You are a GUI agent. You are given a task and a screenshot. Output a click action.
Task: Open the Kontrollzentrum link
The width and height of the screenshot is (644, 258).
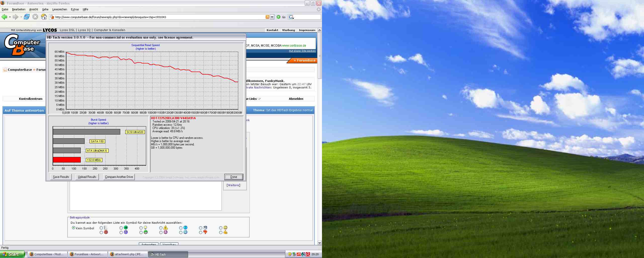tap(31, 99)
